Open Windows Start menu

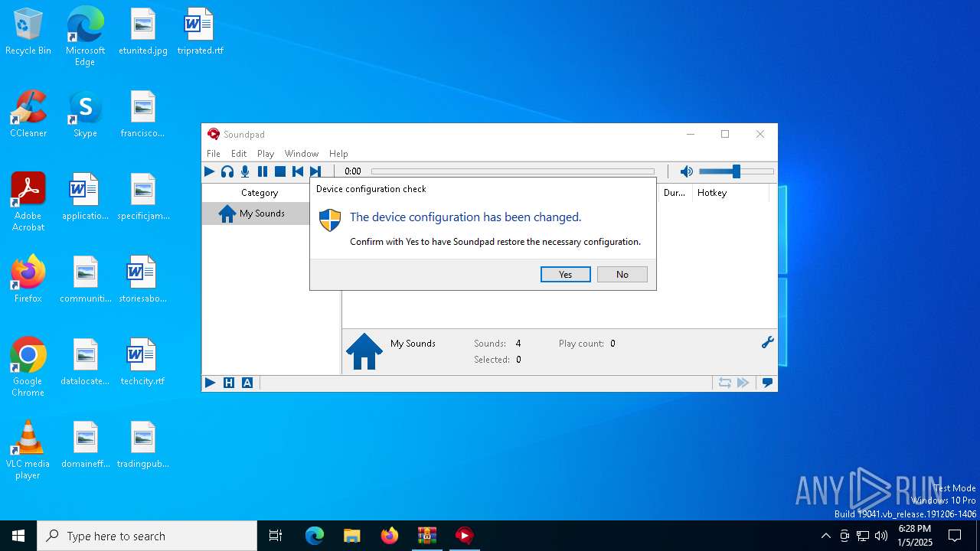(18, 536)
